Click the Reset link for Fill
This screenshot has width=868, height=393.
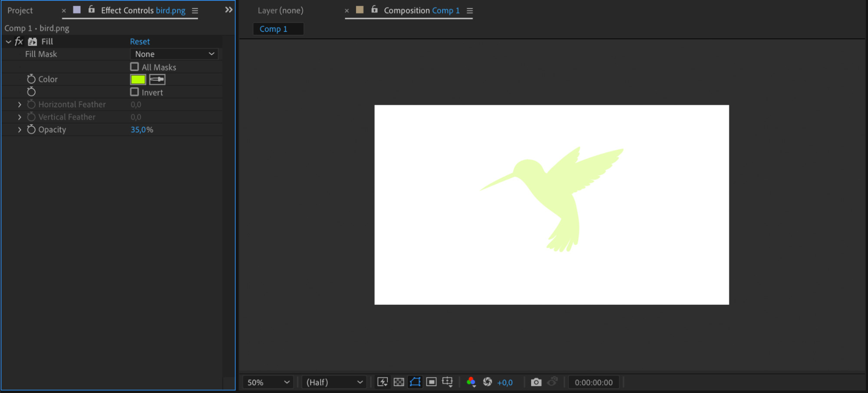coord(140,42)
